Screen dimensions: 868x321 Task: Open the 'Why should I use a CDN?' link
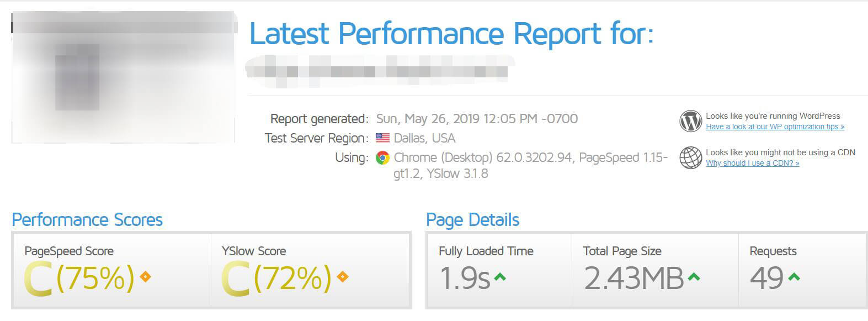pos(752,163)
